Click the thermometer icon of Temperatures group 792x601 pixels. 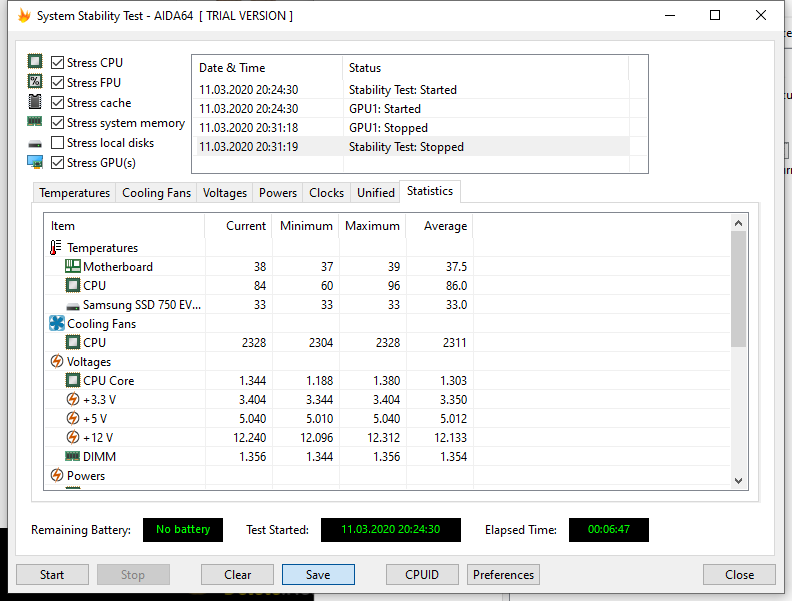[56, 247]
